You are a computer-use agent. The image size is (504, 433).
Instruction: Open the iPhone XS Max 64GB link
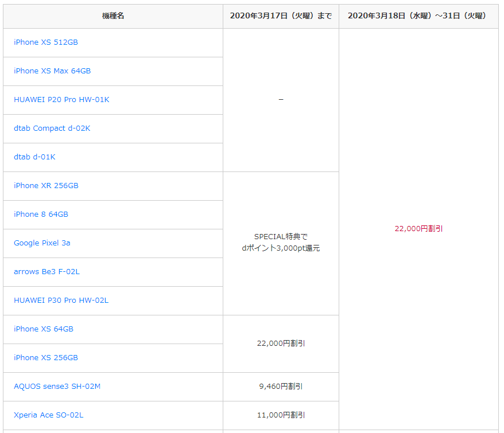click(x=52, y=71)
